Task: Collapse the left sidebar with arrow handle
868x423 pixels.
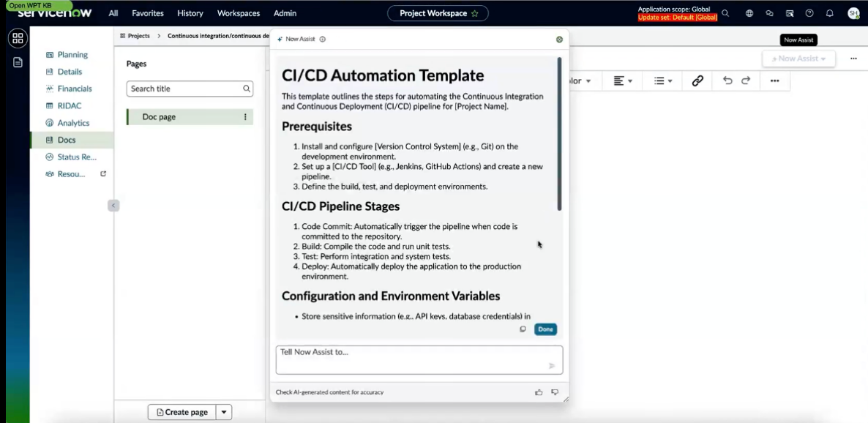Action: click(x=113, y=206)
